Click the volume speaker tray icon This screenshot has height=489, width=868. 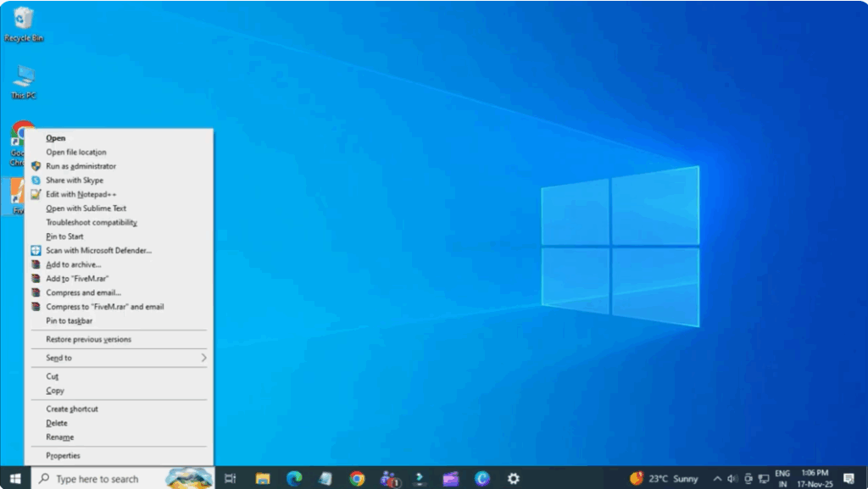click(732, 479)
